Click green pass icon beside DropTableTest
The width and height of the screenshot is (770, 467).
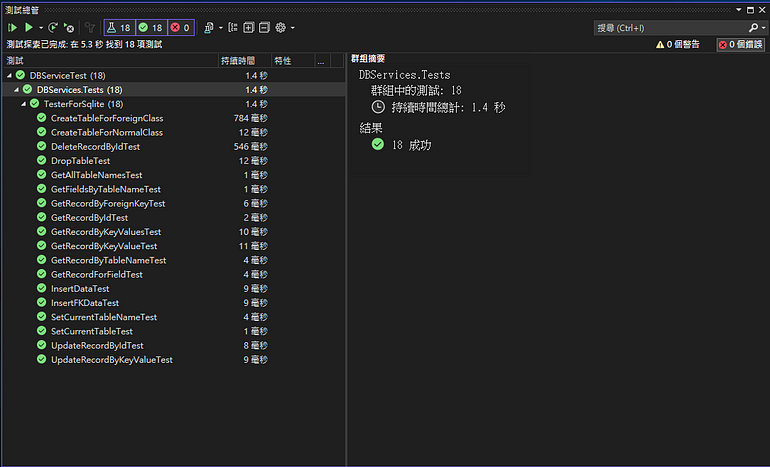42,161
